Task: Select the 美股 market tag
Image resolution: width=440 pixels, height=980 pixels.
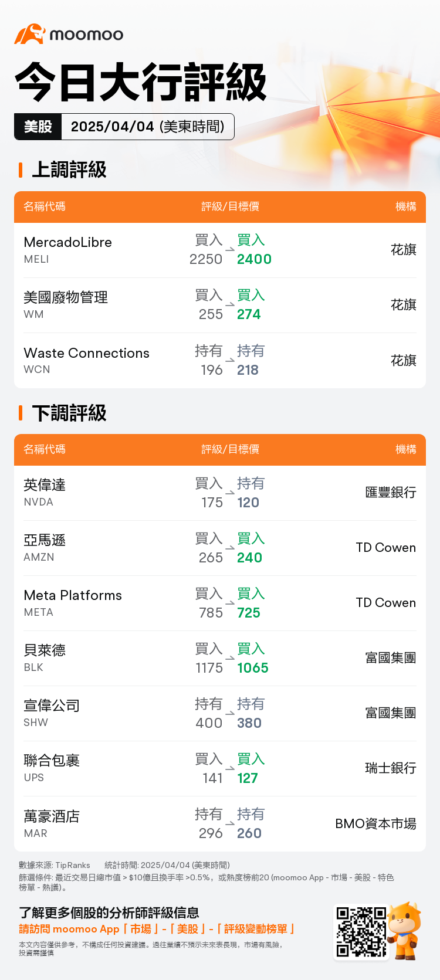Action: click(x=38, y=127)
